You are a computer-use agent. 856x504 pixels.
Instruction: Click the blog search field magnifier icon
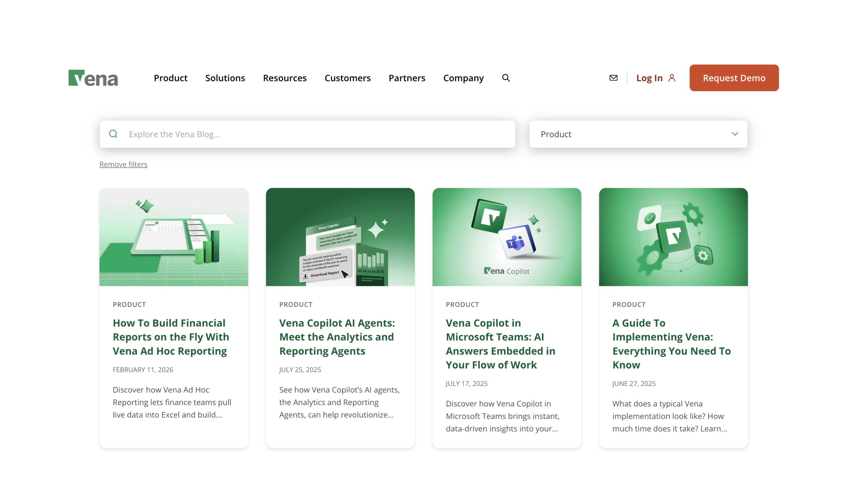tap(113, 134)
